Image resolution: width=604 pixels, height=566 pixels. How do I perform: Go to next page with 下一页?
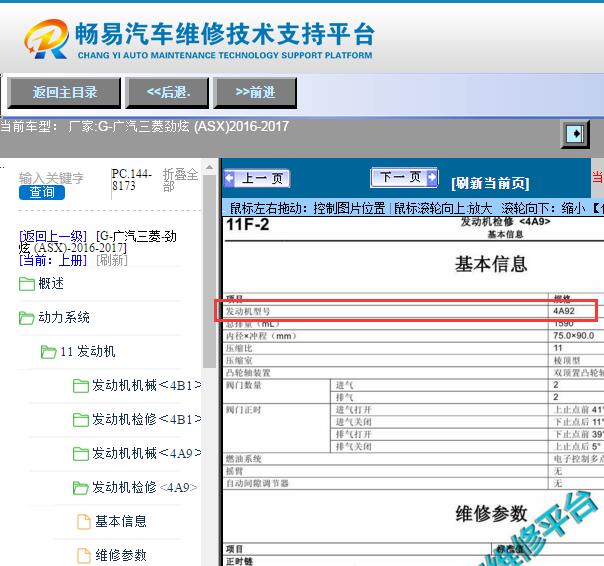[x=404, y=177]
